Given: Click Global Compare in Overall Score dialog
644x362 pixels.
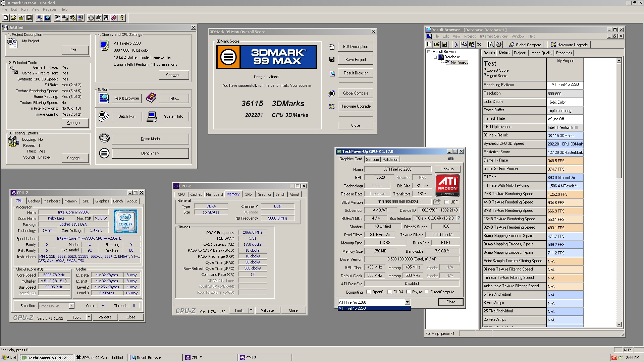Looking at the screenshot, I should coord(356,93).
